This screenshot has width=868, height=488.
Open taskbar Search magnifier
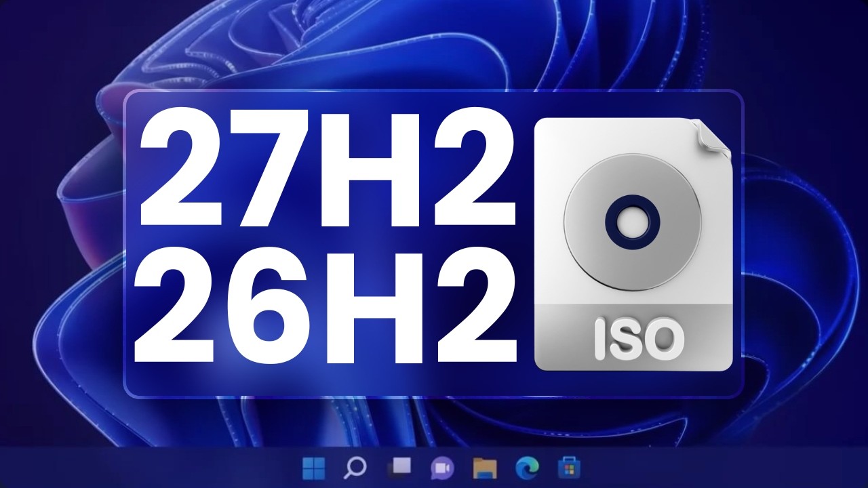355,468
